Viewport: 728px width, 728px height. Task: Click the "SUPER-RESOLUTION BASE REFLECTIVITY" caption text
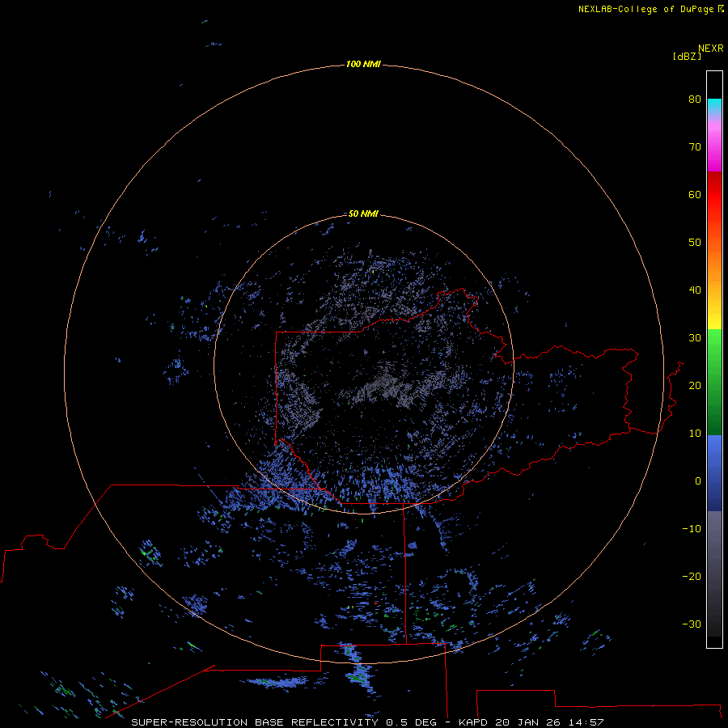pyautogui.click(x=255, y=722)
